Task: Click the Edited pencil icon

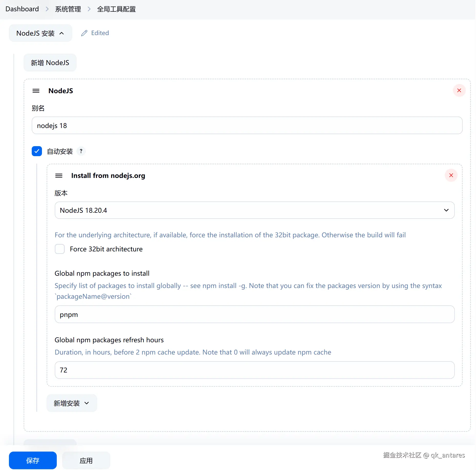Action: [84, 33]
